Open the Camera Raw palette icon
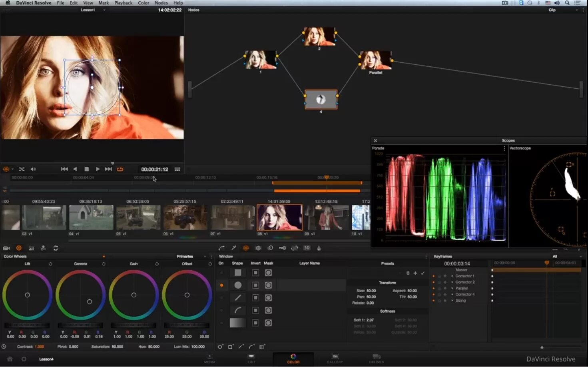 [x=6, y=248]
